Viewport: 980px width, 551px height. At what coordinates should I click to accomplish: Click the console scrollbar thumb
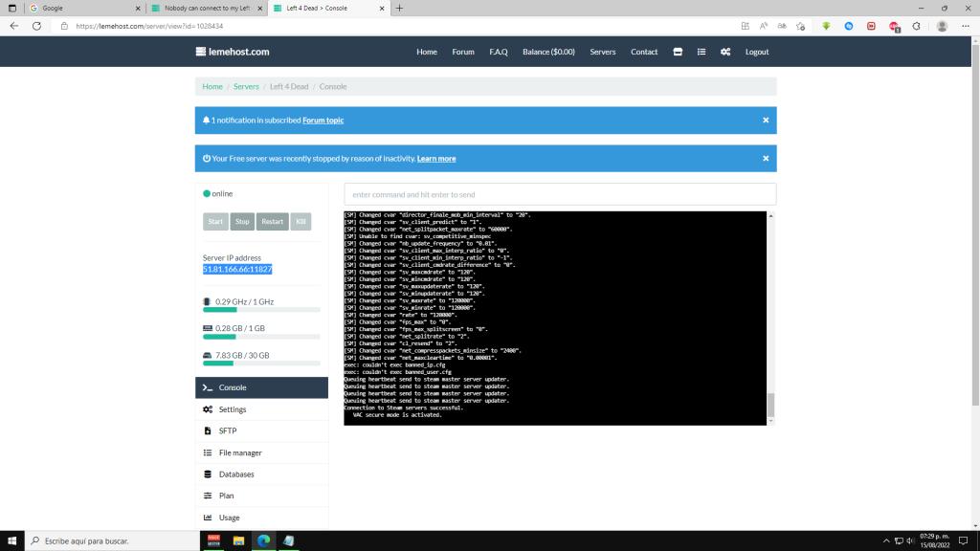pos(770,405)
